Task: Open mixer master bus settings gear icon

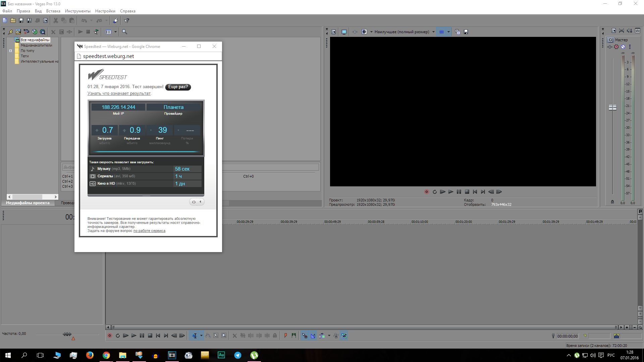Action: [616, 47]
